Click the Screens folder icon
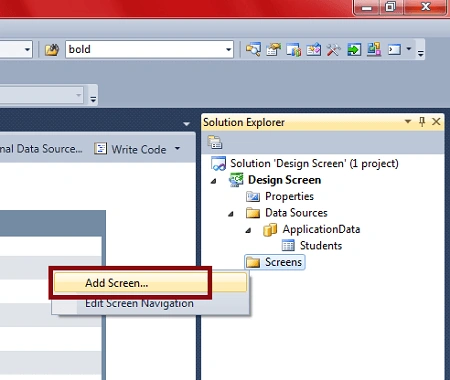This screenshot has width=450, height=380. (x=253, y=263)
